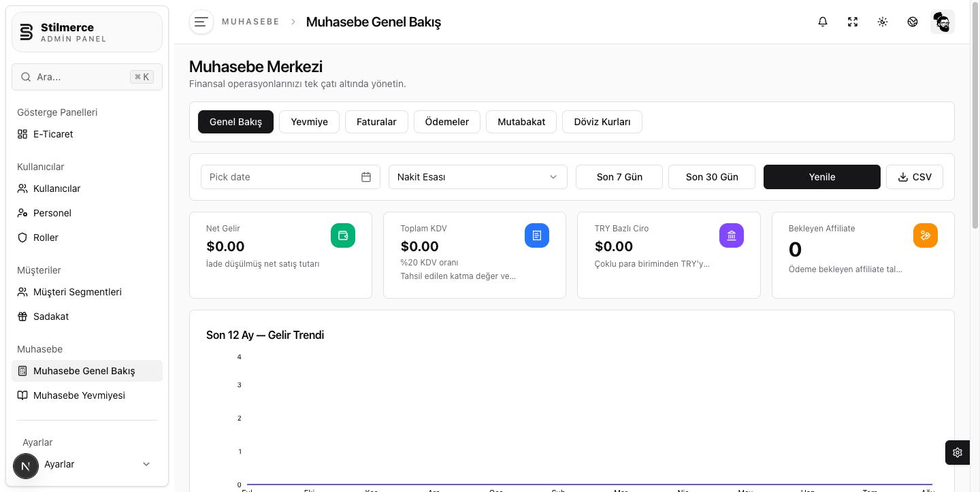Export data with the CSV button
980x492 pixels.
click(915, 177)
